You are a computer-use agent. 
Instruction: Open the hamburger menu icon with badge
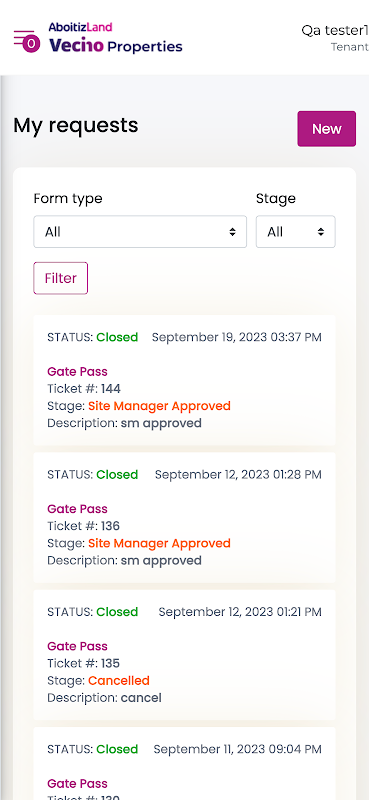pos(27,41)
